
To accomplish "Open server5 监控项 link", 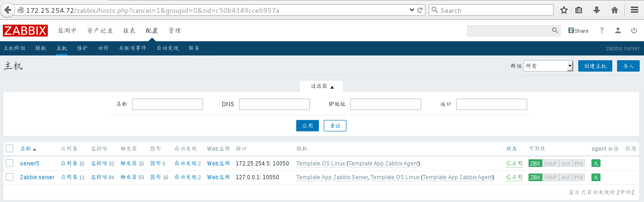I will click(99, 163).
